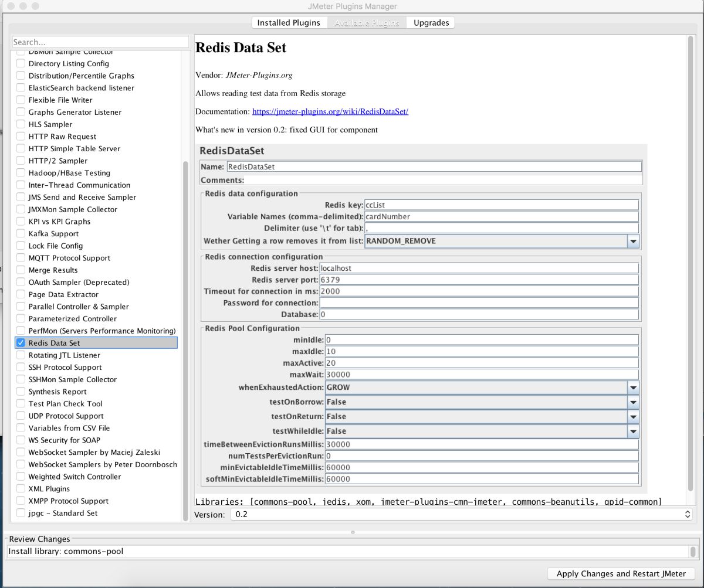Check the Directory Listing Config checkbox
This screenshot has height=588, width=704.
click(21, 63)
